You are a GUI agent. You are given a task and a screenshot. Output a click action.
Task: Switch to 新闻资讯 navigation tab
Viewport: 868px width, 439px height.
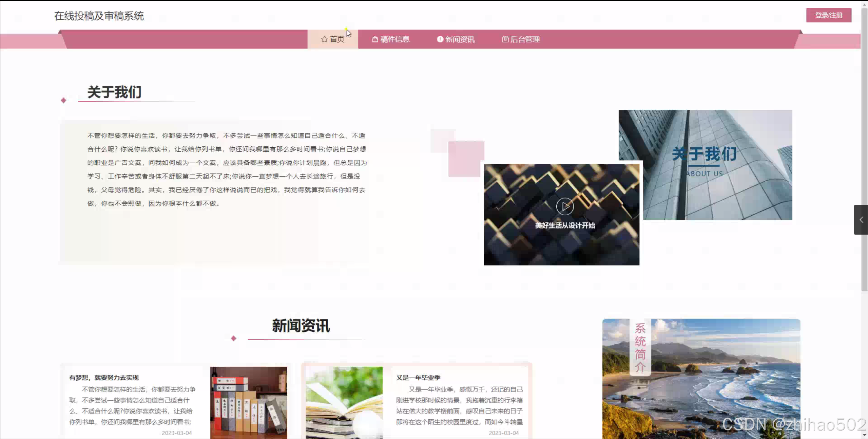460,39
